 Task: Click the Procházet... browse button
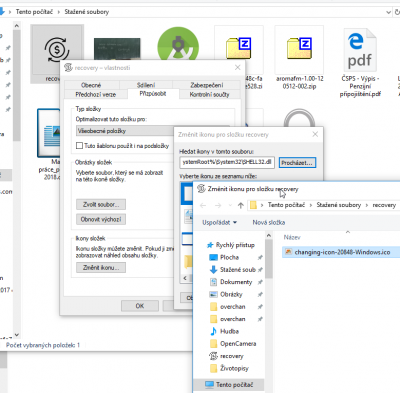click(297, 163)
